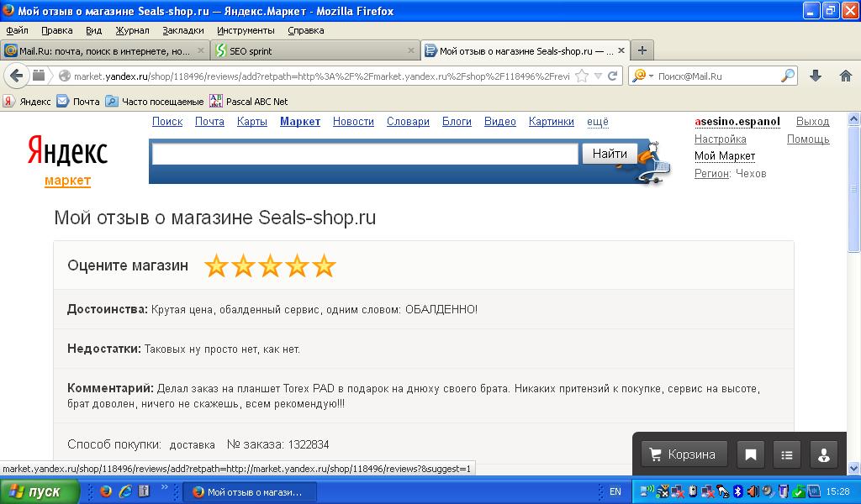The width and height of the screenshot is (861, 504).
Task: Select the third rating star
Action: coord(270,266)
